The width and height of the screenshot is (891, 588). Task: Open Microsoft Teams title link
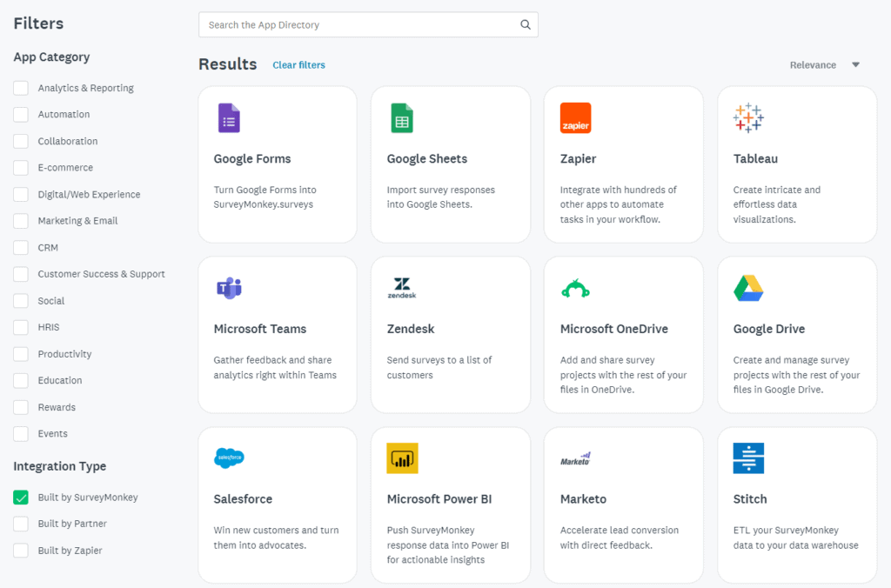(x=259, y=329)
